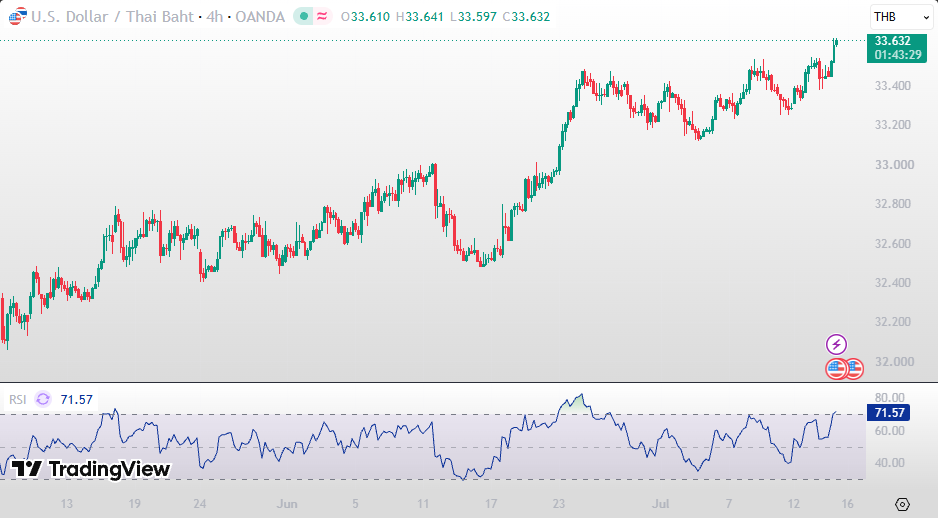Click the 32.600 price axis label
The width and height of the screenshot is (938, 518).
(893, 243)
